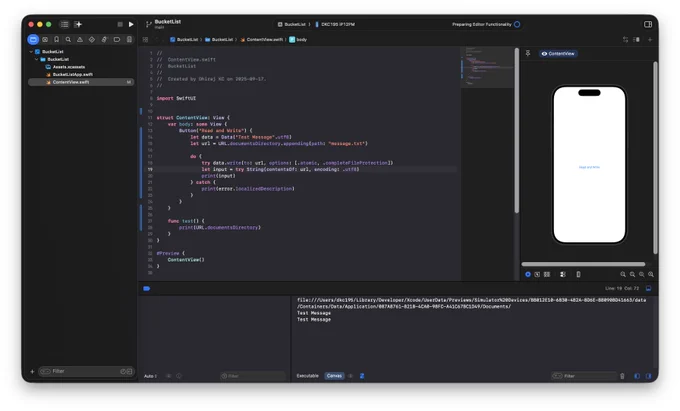The image size is (680, 411).
Task: Open preview device picker
Action: pos(578,274)
